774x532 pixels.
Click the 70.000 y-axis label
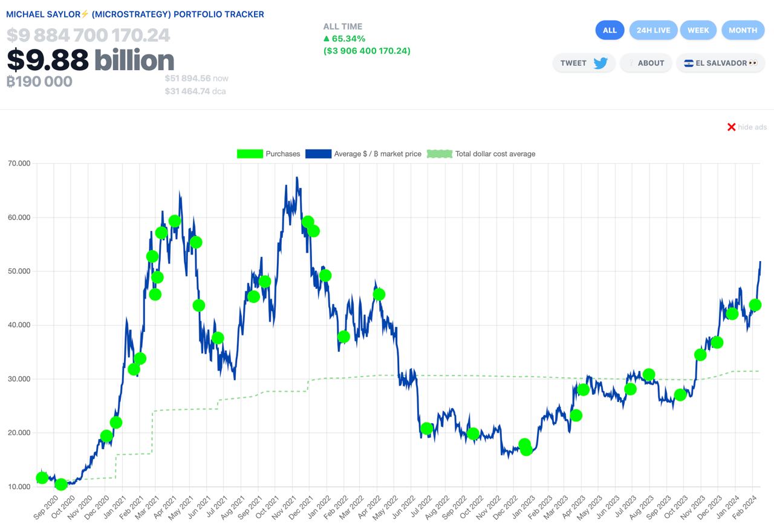(19, 163)
